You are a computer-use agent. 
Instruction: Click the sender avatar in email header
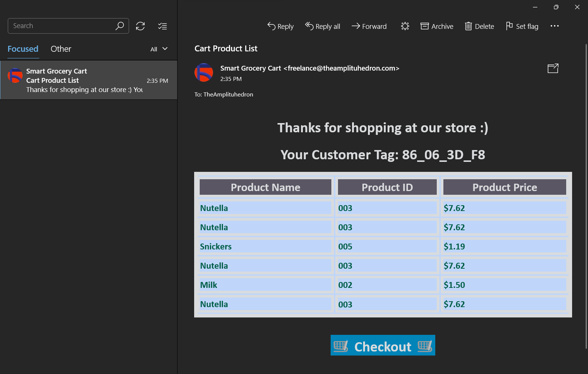coord(204,72)
